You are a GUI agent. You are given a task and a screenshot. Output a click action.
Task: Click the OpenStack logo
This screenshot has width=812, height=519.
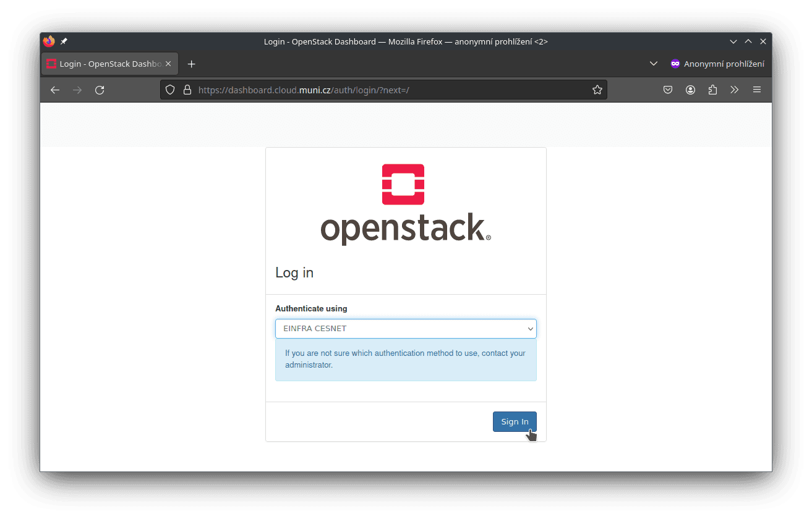coord(406,205)
